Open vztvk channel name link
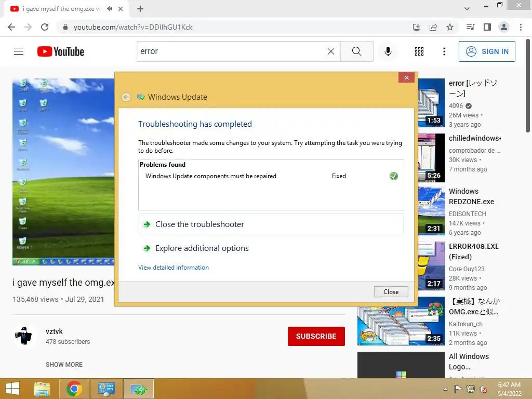The width and height of the screenshot is (532, 399). tap(54, 331)
